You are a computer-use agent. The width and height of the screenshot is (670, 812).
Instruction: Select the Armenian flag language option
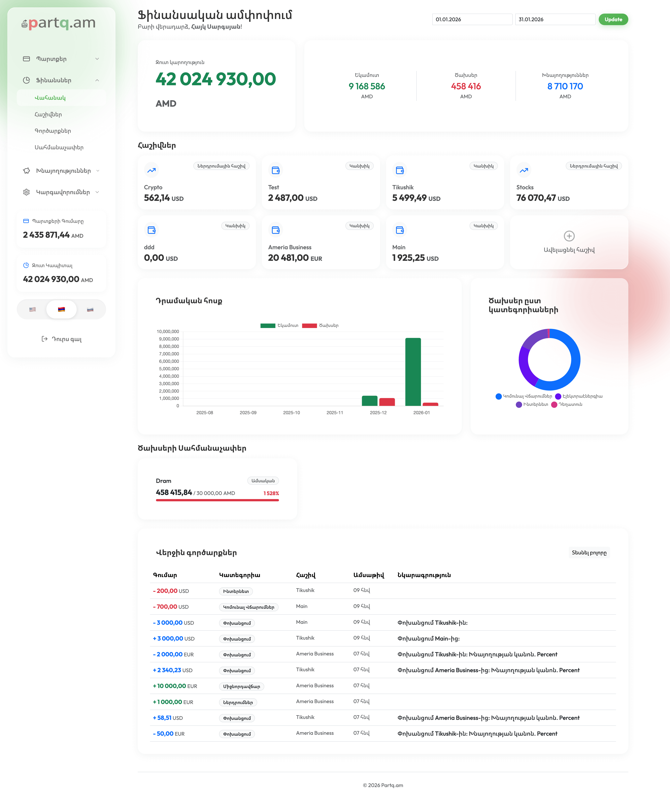pyautogui.click(x=61, y=310)
